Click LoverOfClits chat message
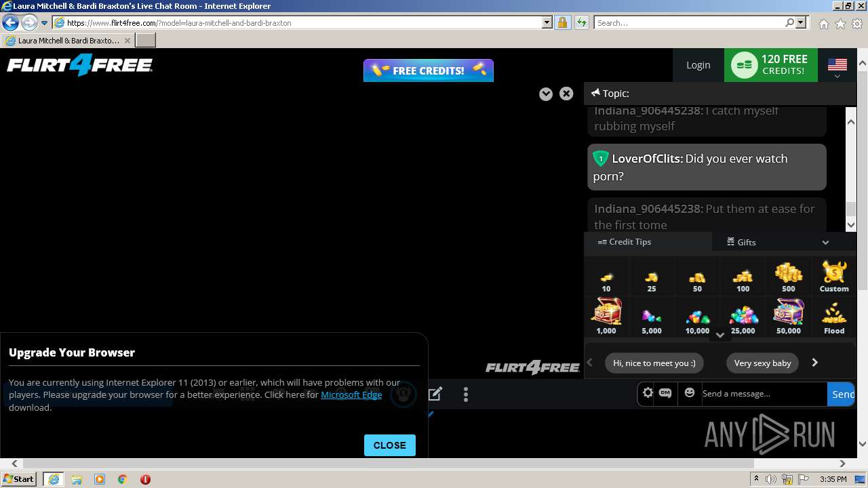Viewport: 868px width, 488px height. click(x=706, y=167)
